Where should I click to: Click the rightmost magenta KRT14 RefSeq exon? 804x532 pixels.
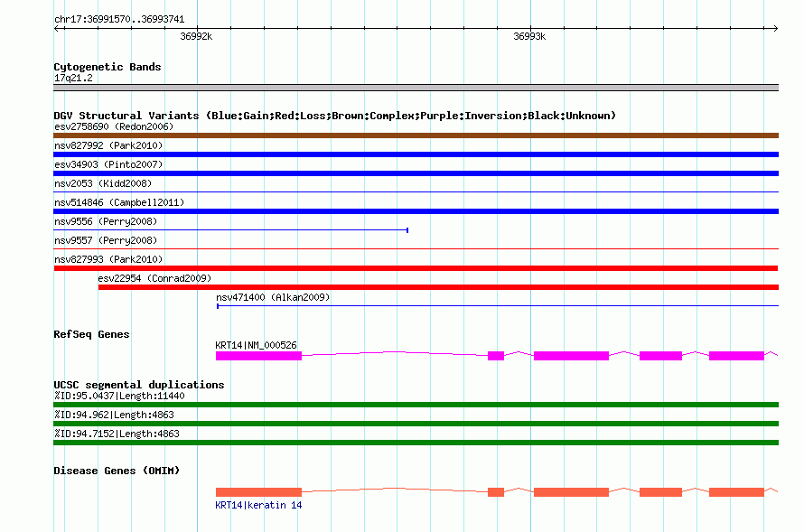pos(736,356)
